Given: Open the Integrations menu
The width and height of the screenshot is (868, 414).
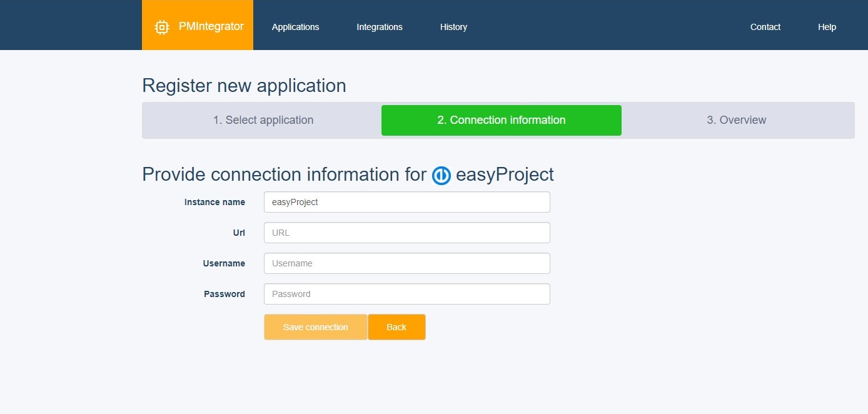Looking at the screenshot, I should tap(379, 27).
